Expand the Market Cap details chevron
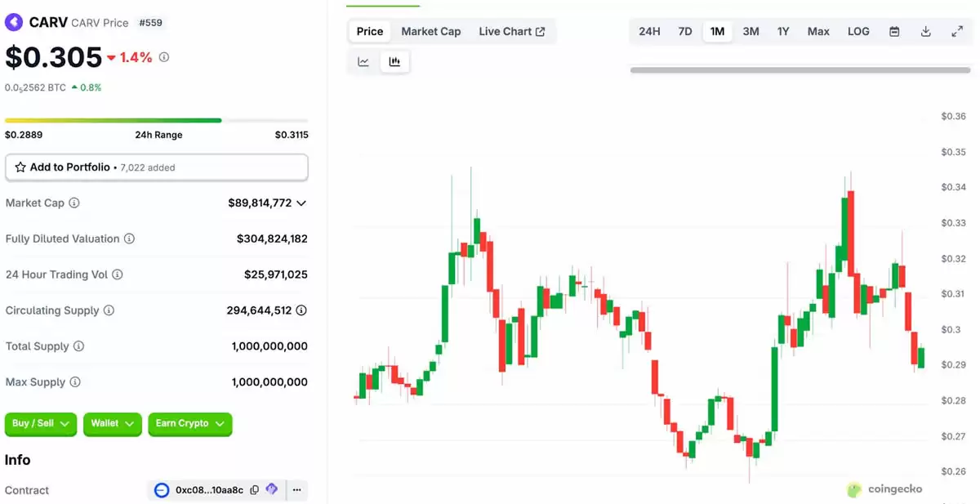Viewport: 980px width, 504px height. 301,203
